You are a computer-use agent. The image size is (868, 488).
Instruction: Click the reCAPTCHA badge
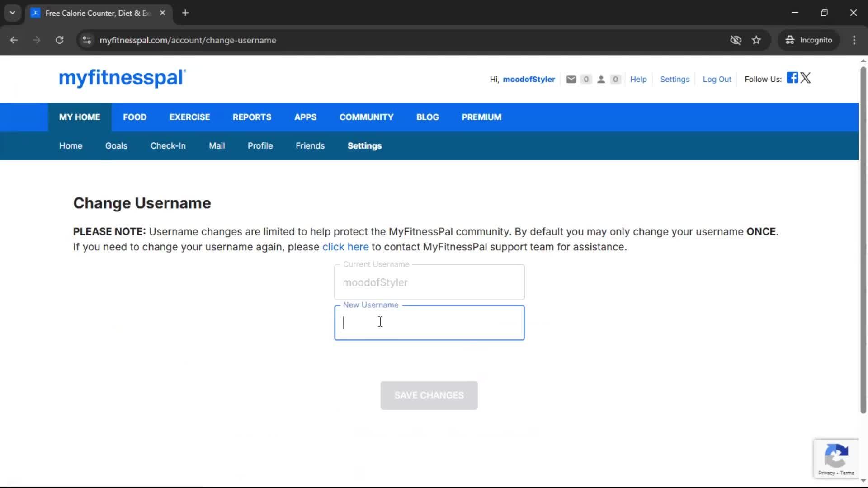[x=836, y=458]
